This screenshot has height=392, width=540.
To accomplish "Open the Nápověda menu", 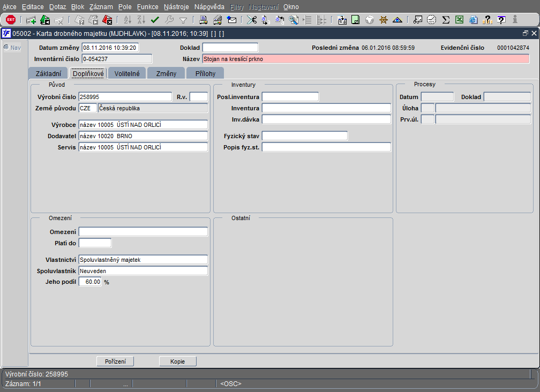I will tap(209, 7).
